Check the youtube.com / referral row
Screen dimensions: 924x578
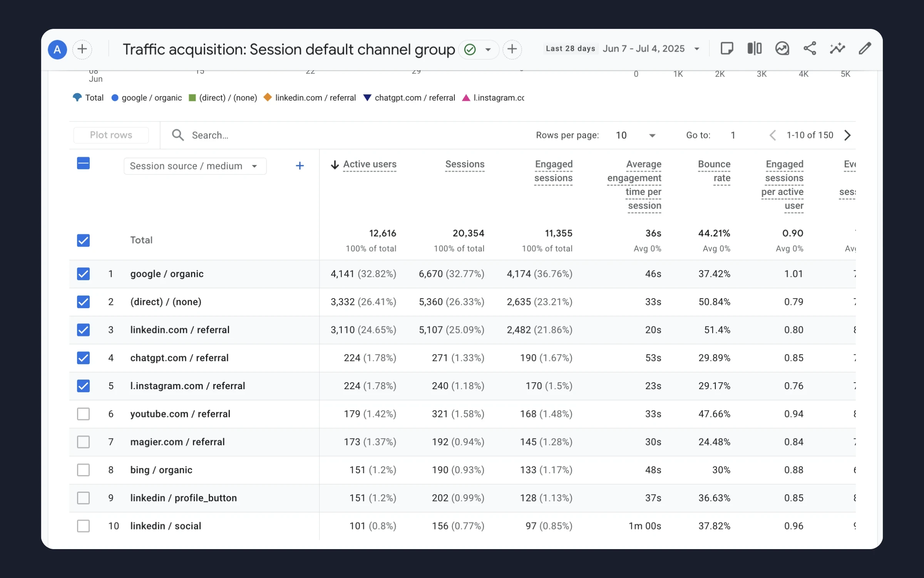pos(83,414)
